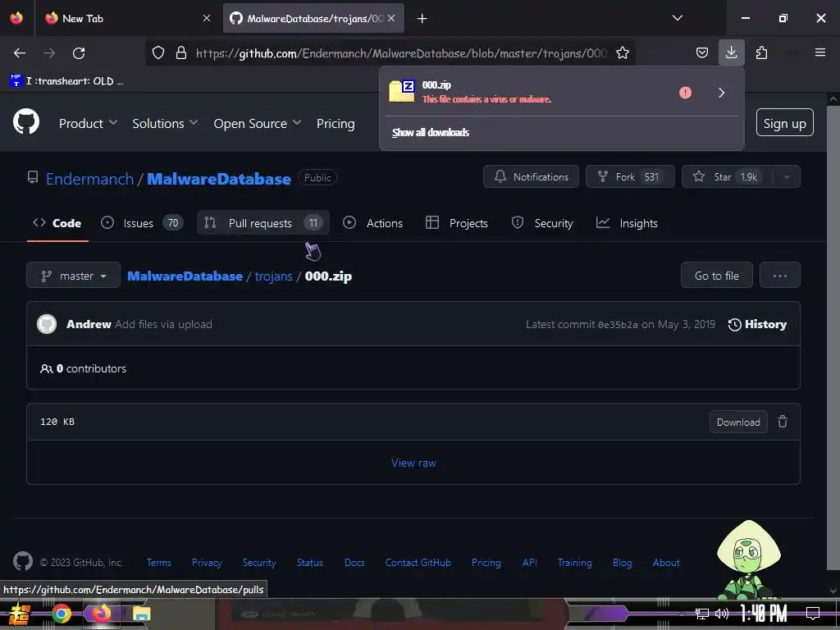Expand 000.zip download details arrow

point(722,93)
